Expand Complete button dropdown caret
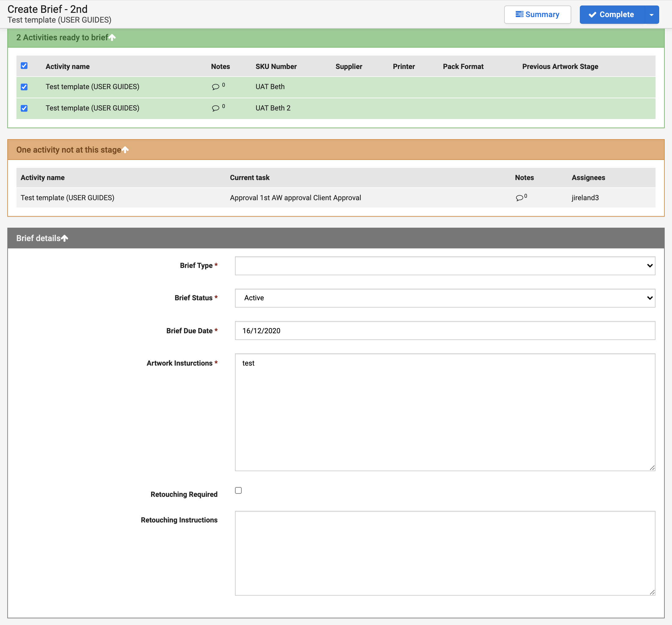Screen dimensions: 672x625 (651, 15)
